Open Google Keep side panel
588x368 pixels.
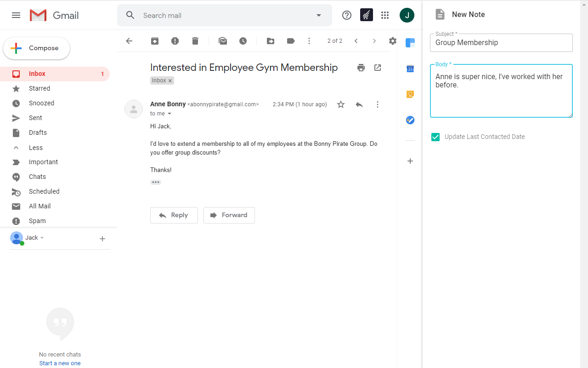click(410, 94)
